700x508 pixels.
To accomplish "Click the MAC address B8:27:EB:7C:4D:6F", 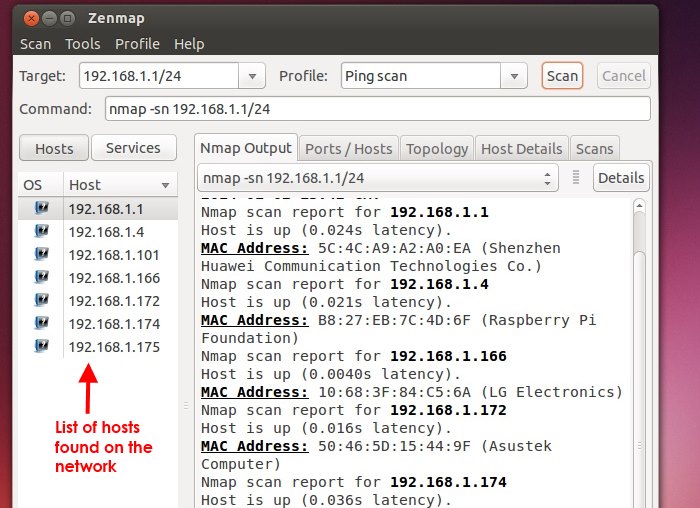I will click(394, 320).
